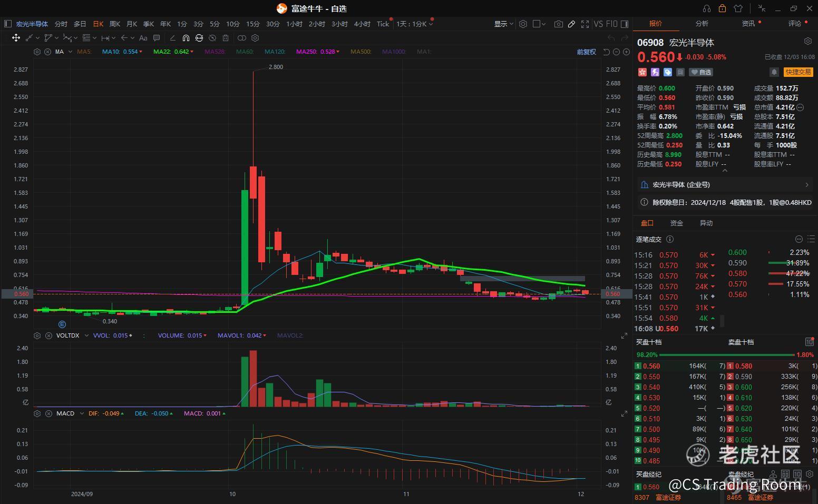Viewport: 818px width, 504px height.
Task: Choose the trend line drawing tool
Action: [29, 38]
